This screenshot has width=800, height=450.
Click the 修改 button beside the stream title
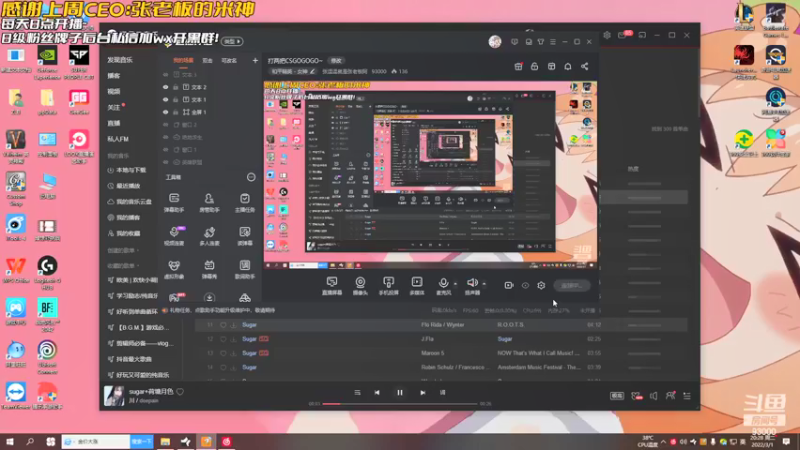(x=336, y=61)
